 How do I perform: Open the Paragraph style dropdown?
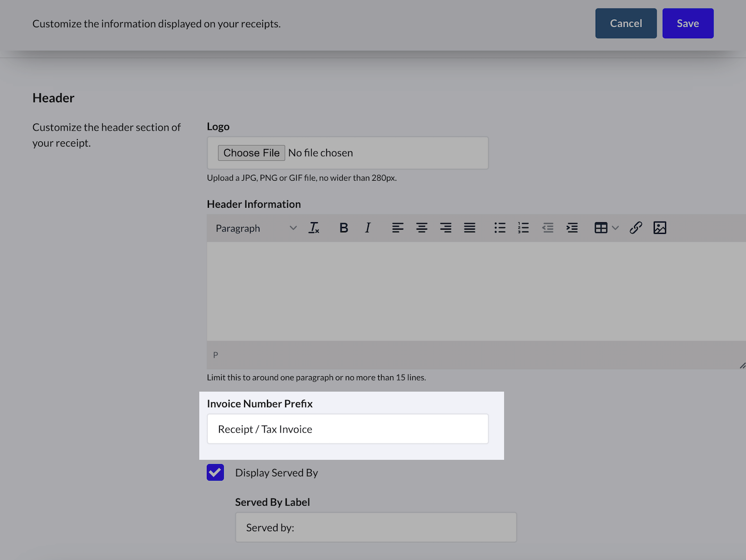click(256, 228)
